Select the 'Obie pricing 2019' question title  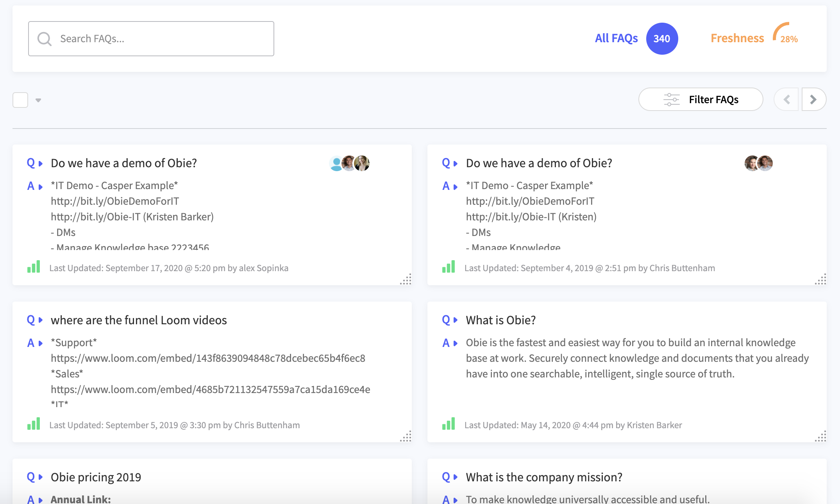[x=96, y=477]
